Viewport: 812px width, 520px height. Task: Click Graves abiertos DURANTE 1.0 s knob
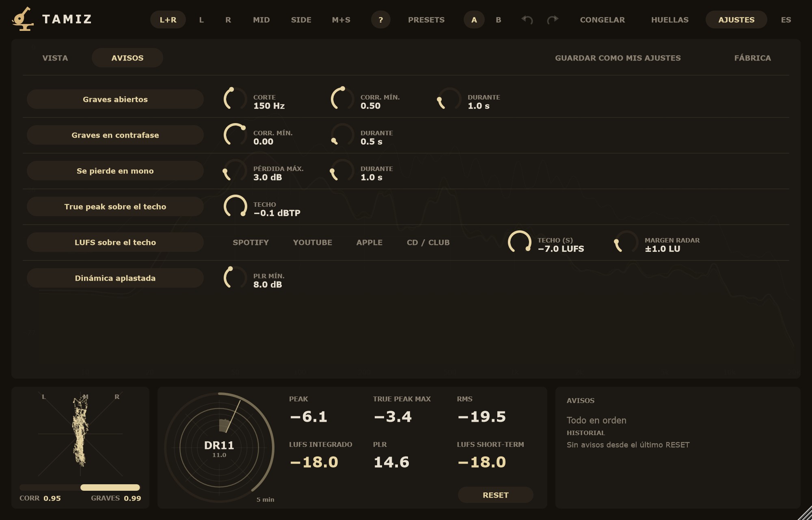449,99
